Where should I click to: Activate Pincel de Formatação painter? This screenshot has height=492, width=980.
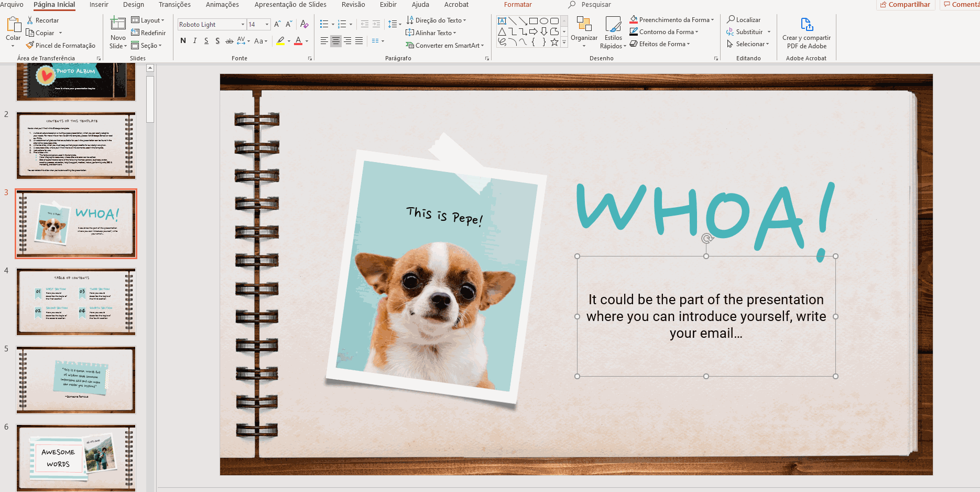tap(61, 46)
